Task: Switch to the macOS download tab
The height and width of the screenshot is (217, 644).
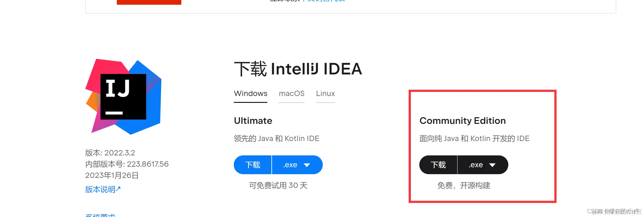Action: [x=291, y=93]
